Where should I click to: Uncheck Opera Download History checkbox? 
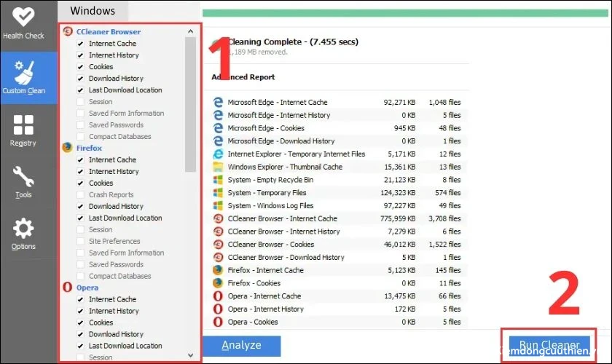tap(80, 334)
